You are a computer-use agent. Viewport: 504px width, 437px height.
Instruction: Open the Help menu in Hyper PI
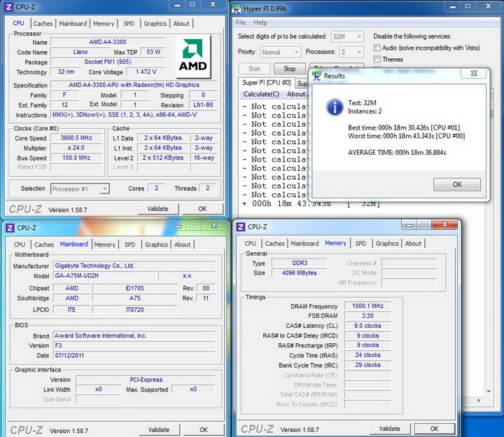[260, 22]
